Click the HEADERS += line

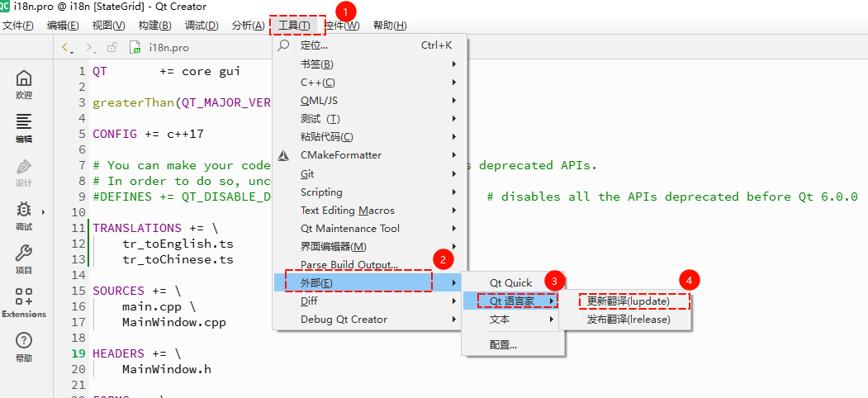(137, 353)
